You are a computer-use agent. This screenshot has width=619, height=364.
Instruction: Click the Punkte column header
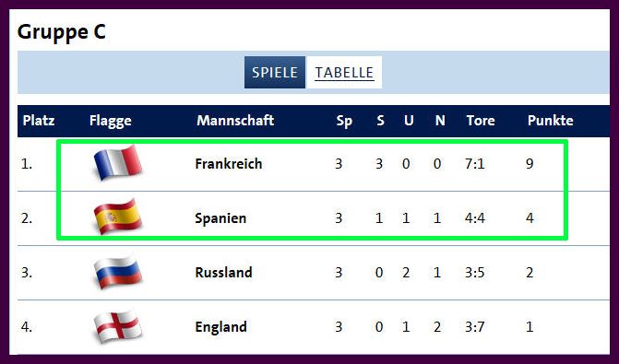[551, 121]
